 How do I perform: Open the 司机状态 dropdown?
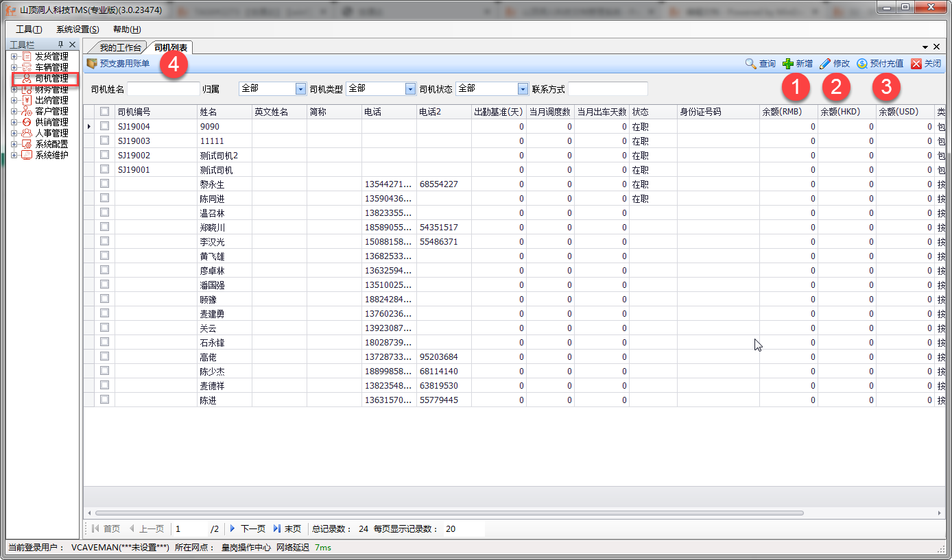(x=523, y=89)
